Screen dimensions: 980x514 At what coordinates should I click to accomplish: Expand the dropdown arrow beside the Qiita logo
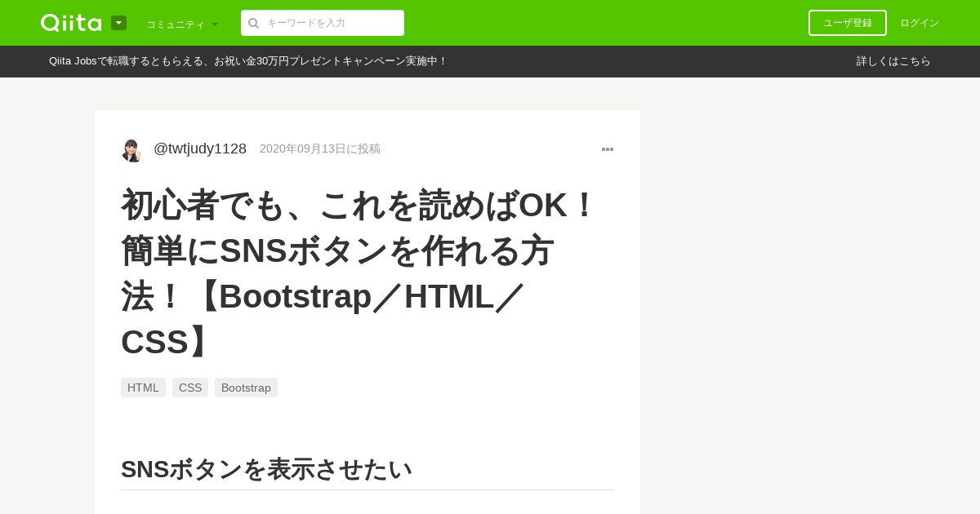(118, 23)
